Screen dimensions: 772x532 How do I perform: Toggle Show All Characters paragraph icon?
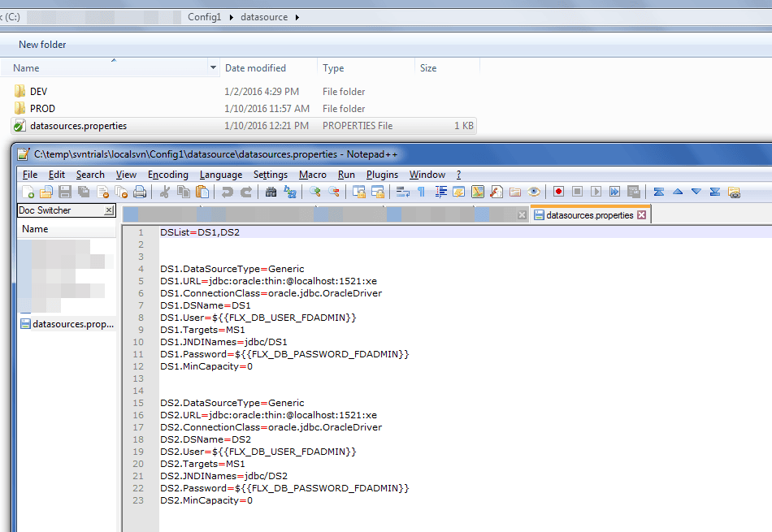(422, 192)
